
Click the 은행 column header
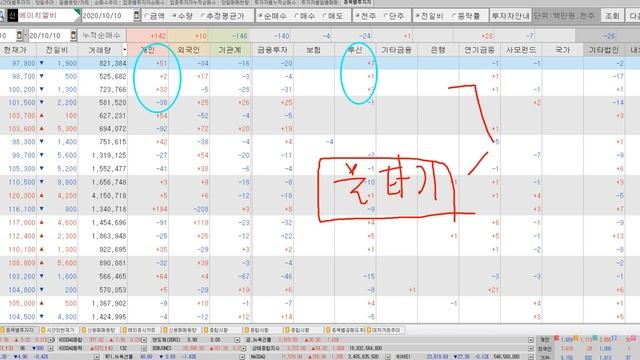point(438,50)
